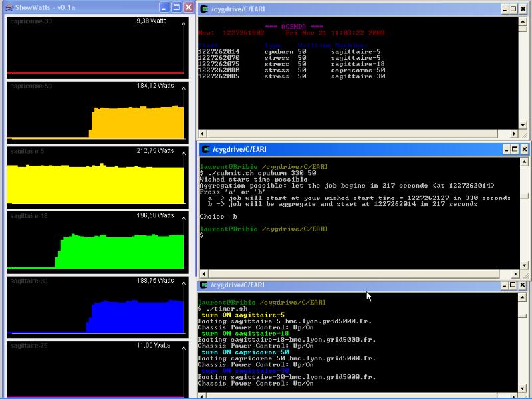Click the 212,75 Watts reading
Image resolution: width=532 pixels, height=399 pixels.
(x=155, y=151)
